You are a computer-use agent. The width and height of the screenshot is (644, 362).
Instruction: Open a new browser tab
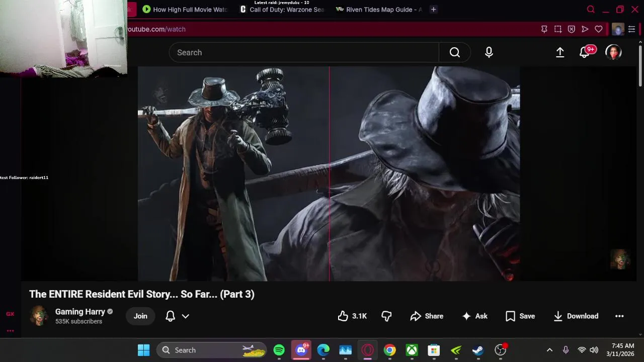click(x=433, y=10)
